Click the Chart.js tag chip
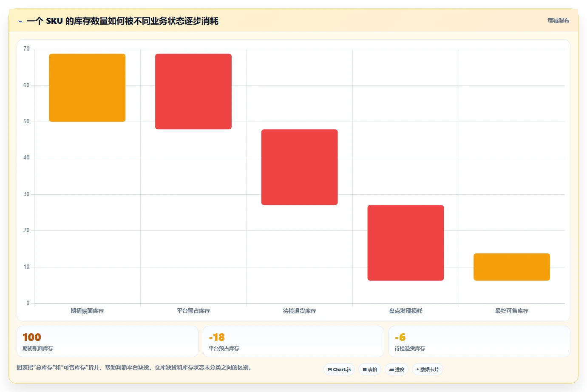 (339, 369)
